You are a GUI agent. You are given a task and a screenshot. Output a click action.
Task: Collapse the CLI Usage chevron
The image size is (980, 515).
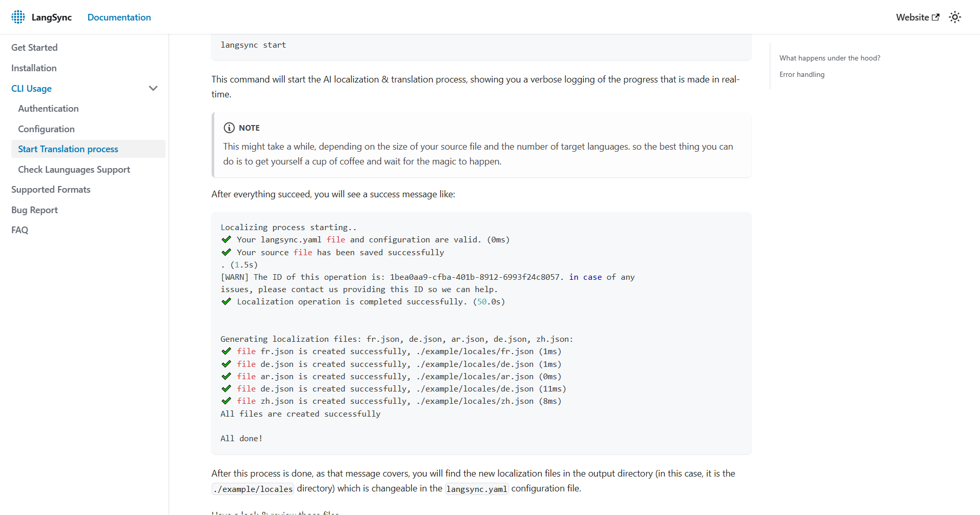pos(153,88)
